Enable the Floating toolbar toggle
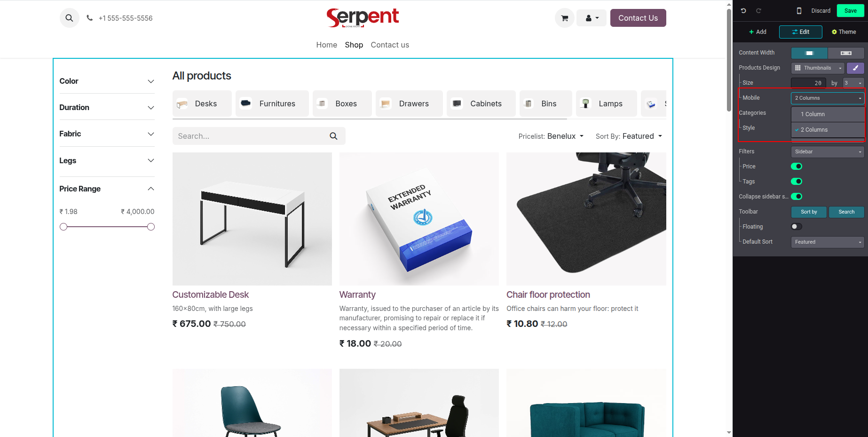The image size is (868, 437). tap(797, 227)
